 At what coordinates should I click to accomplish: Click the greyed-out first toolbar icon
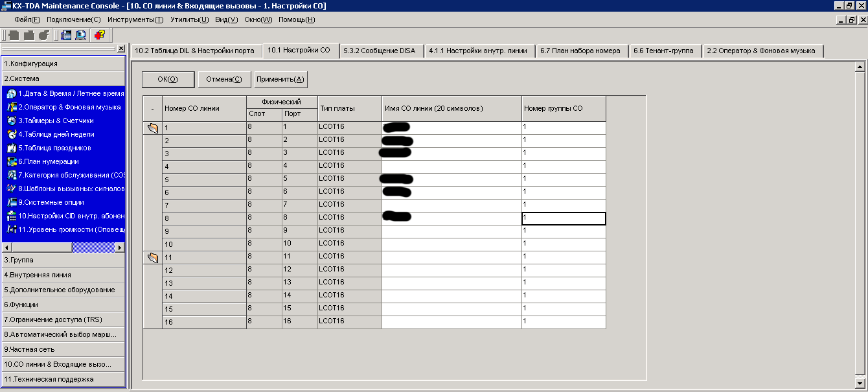(13, 35)
